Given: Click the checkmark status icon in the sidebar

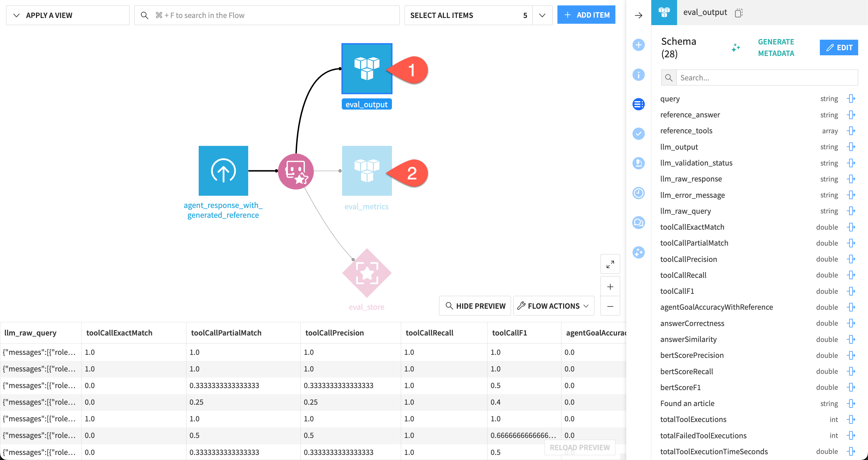Looking at the screenshot, I should pyautogui.click(x=638, y=134).
